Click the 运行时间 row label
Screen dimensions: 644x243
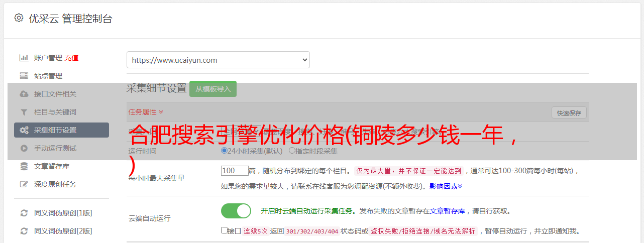(143, 151)
